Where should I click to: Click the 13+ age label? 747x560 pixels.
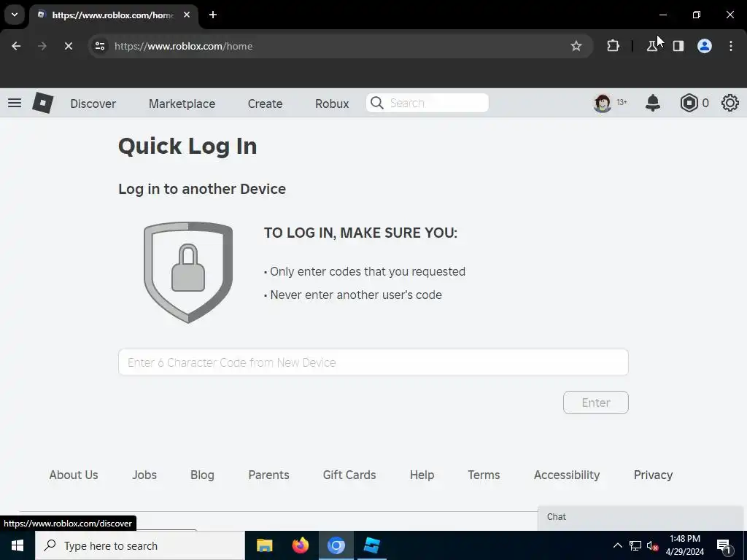tap(622, 102)
